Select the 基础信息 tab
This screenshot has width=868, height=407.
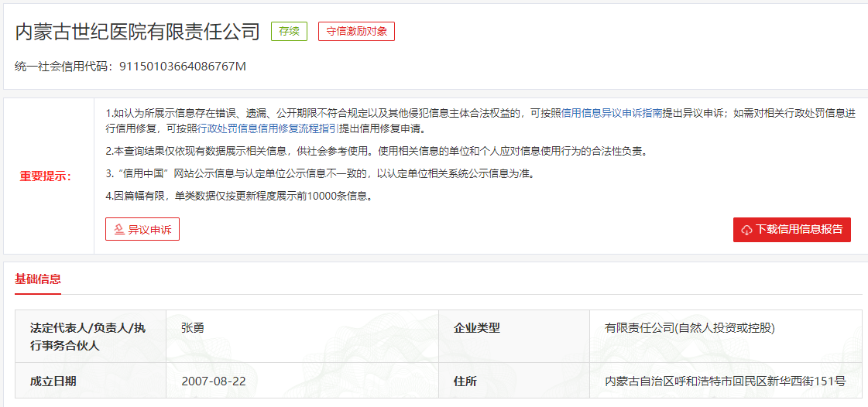tap(38, 279)
